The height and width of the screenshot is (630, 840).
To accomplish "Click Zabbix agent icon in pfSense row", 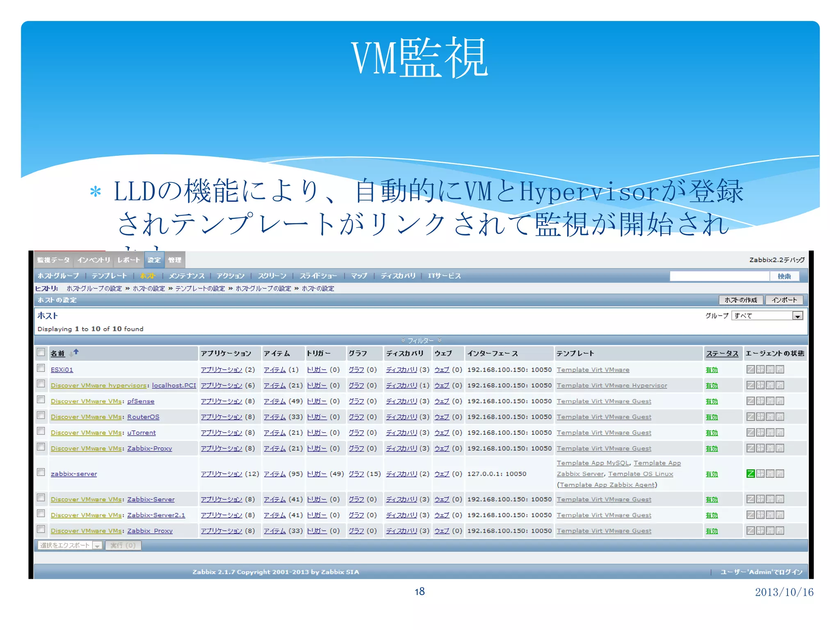I will pos(750,401).
